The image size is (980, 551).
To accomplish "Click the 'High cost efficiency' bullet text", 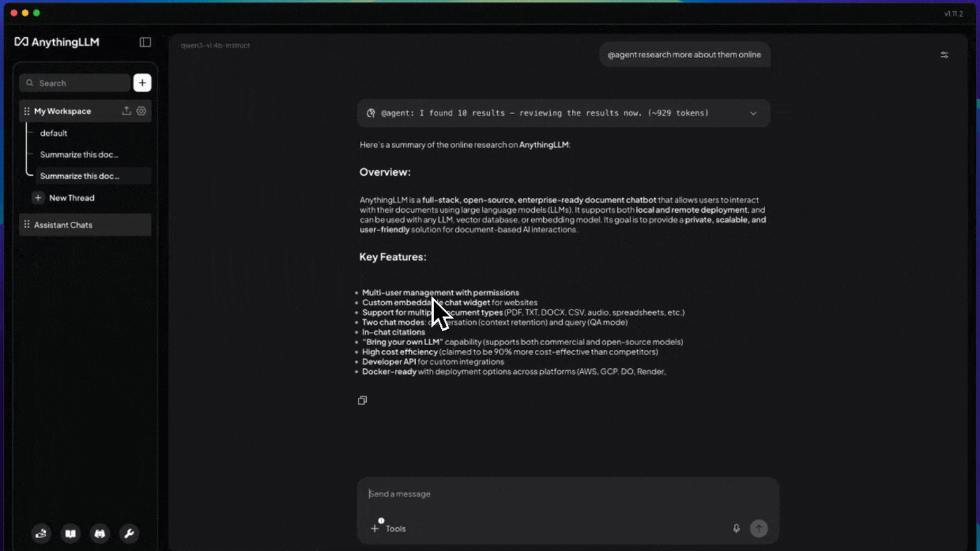I will coord(400,352).
